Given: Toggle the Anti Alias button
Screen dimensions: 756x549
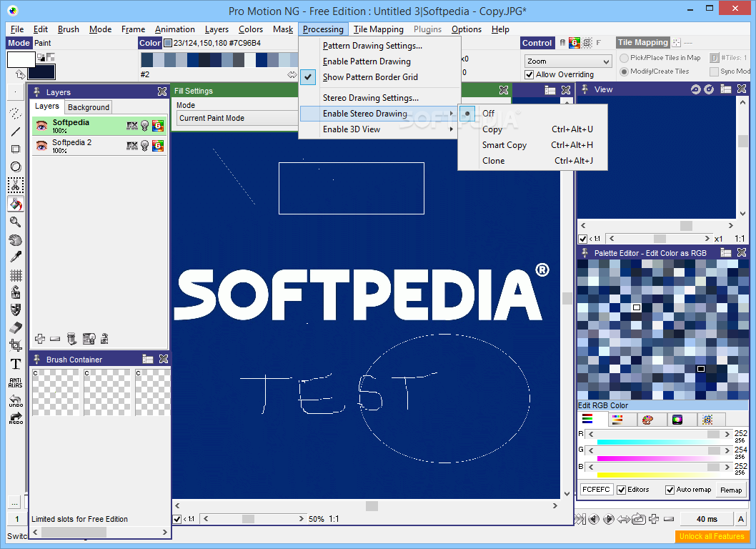Looking at the screenshot, I should [x=16, y=382].
